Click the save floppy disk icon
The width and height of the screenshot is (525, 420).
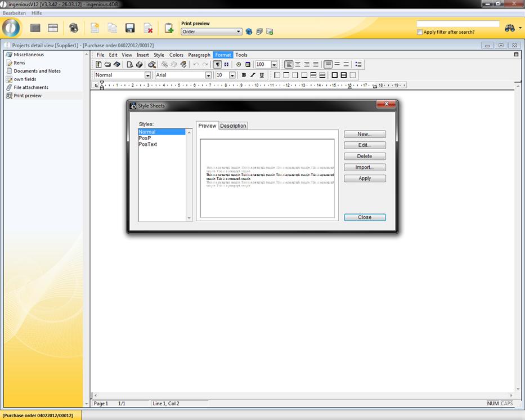coord(130,28)
